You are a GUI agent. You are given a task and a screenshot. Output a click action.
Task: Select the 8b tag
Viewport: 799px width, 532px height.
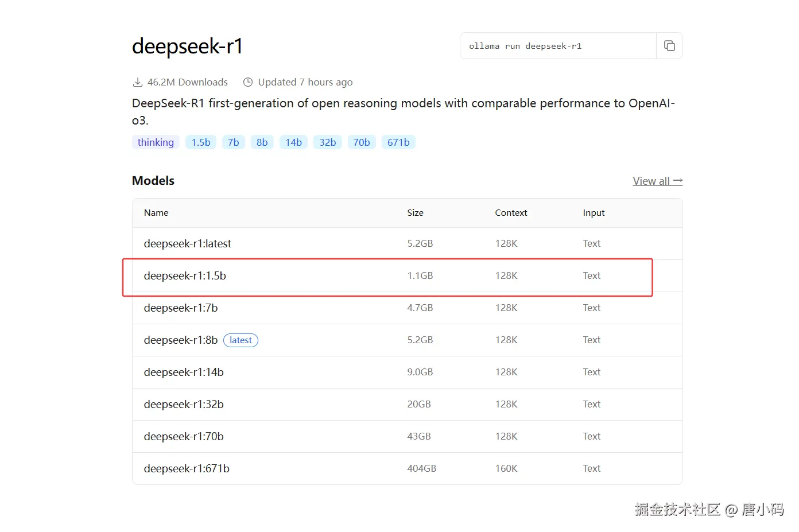[262, 142]
